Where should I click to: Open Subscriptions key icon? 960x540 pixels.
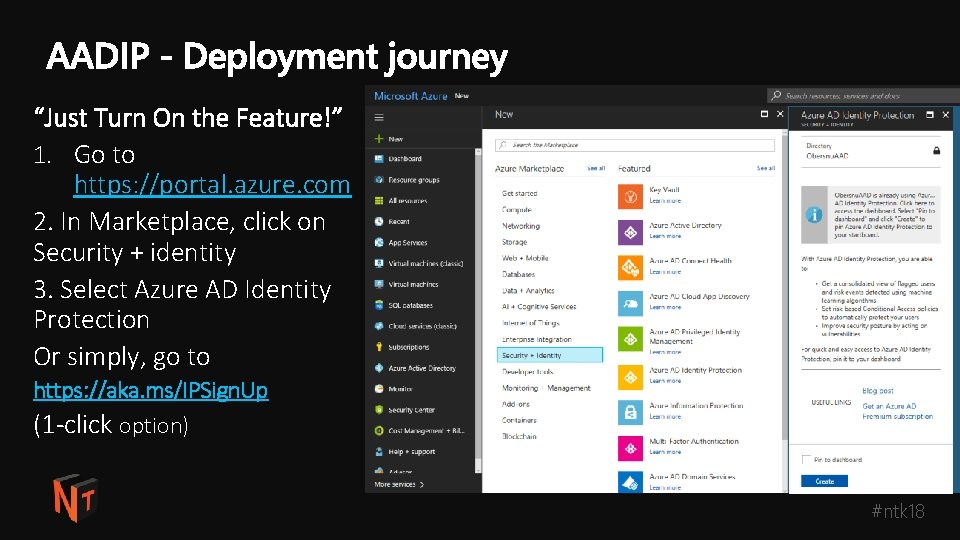[x=379, y=347]
